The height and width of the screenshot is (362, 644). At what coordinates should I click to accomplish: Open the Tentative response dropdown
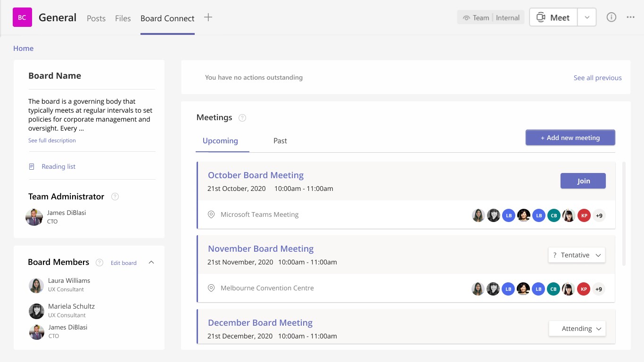pyautogui.click(x=577, y=255)
